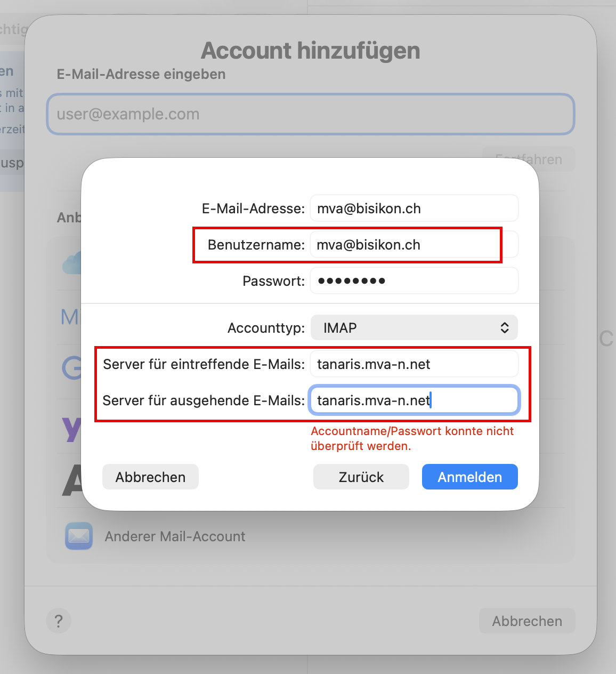Viewport: 616px width, 674px height.
Task: Click the Anderer Mail-Account envelope icon
Action: 79,536
